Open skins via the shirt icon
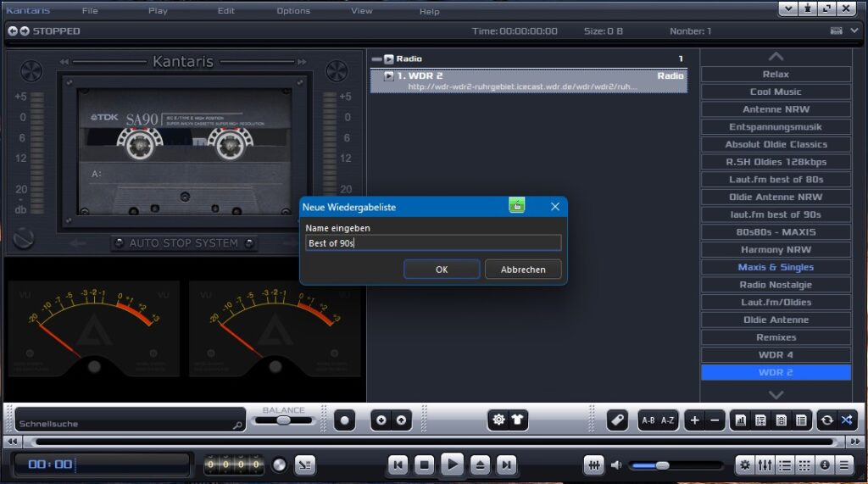Viewport: 868px width, 484px height. pos(518,420)
